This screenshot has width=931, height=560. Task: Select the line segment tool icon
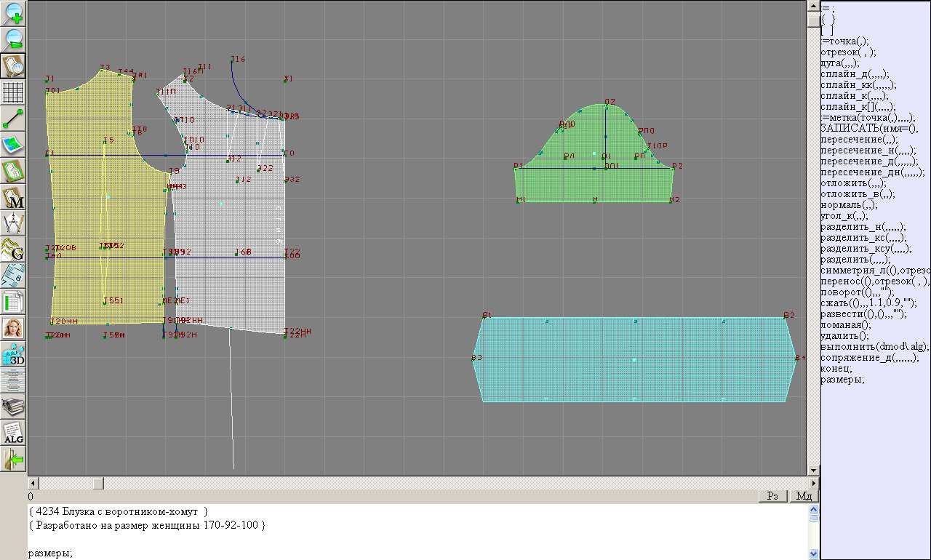(14, 119)
